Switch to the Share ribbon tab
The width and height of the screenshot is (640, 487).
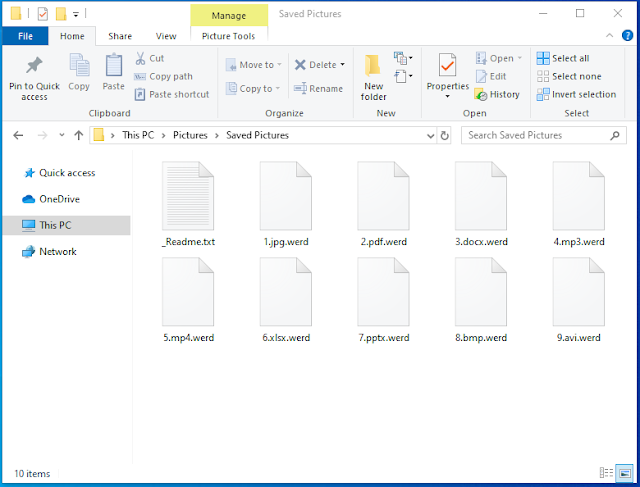pyautogui.click(x=120, y=36)
